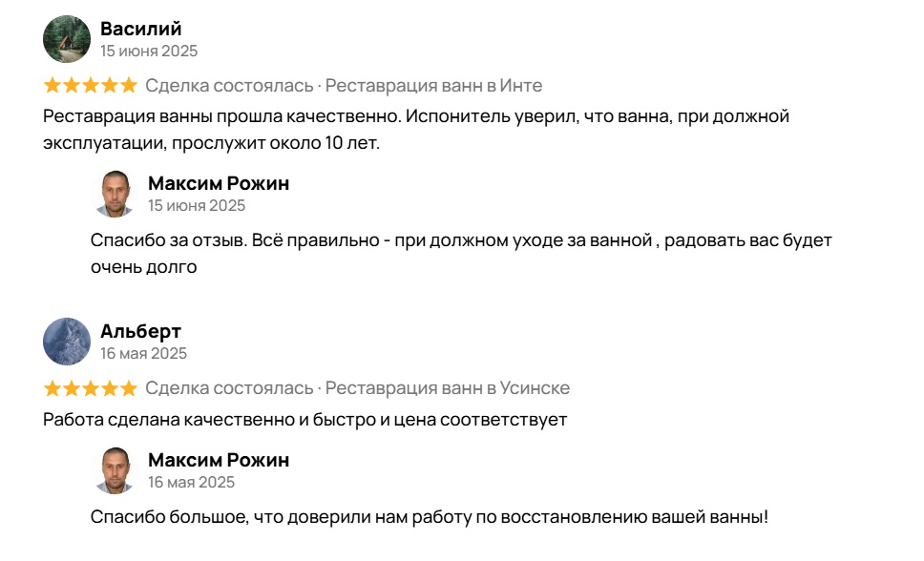Screen dimensions: 924x561
Task: Click the first star in Альберт's rating
Action: [52, 388]
